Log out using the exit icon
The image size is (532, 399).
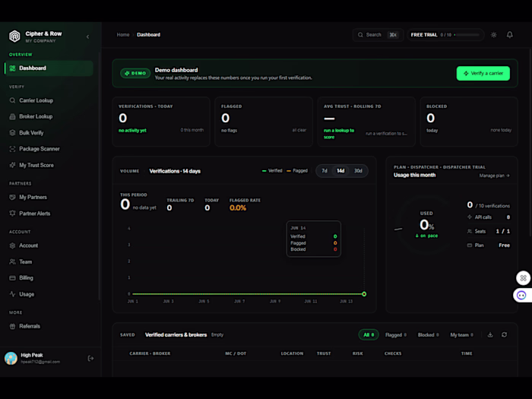[x=90, y=358]
